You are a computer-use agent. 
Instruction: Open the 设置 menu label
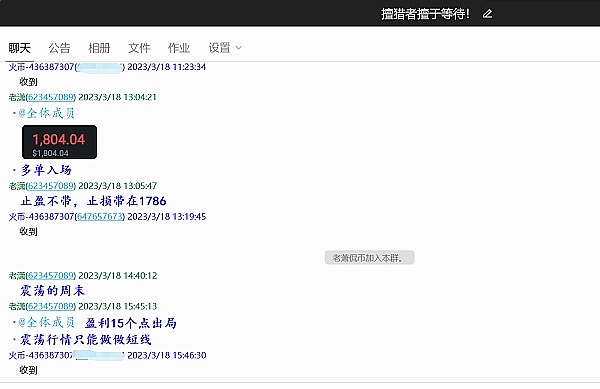pyautogui.click(x=219, y=48)
